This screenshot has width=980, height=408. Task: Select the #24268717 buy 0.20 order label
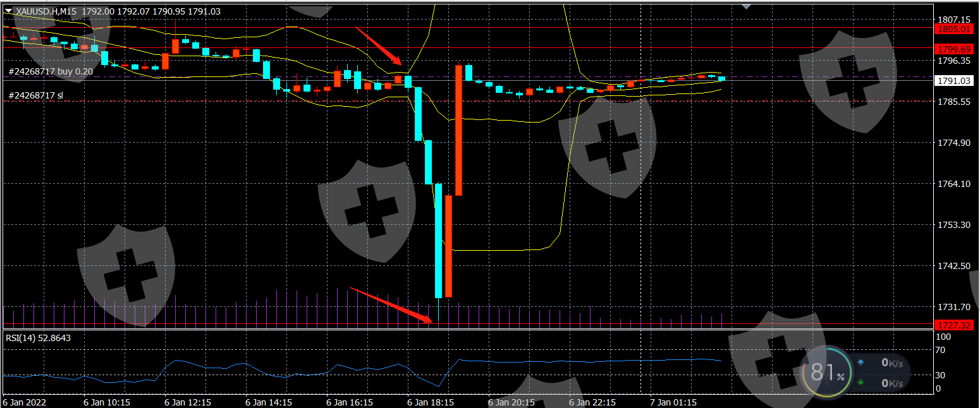tap(51, 71)
